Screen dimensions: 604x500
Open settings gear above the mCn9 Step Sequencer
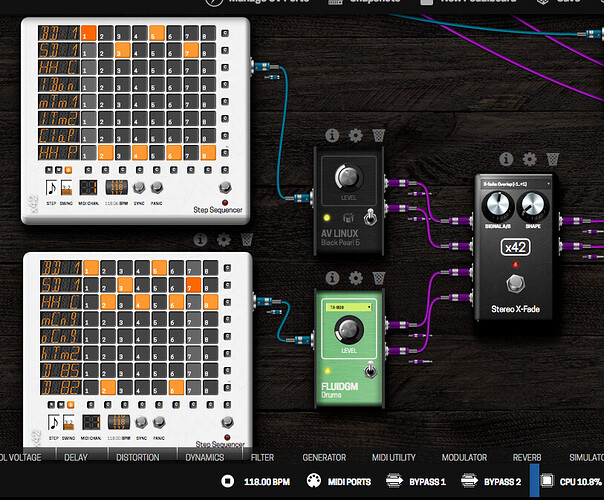pos(223,240)
